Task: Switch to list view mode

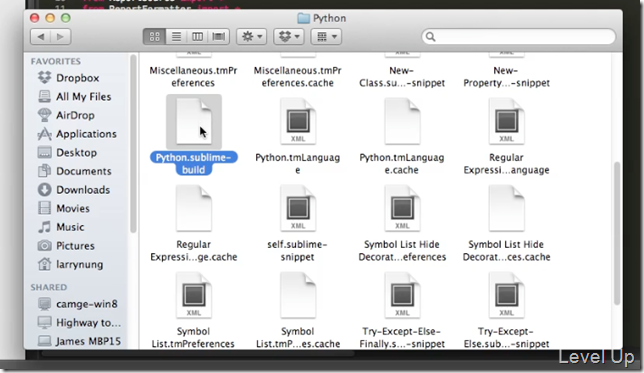Action: tap(176, 37)
